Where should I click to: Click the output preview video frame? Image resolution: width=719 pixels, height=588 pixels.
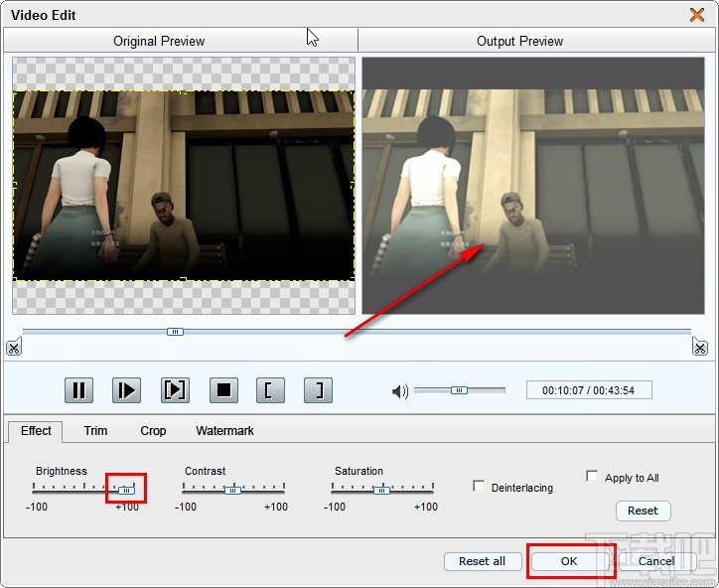533,186
